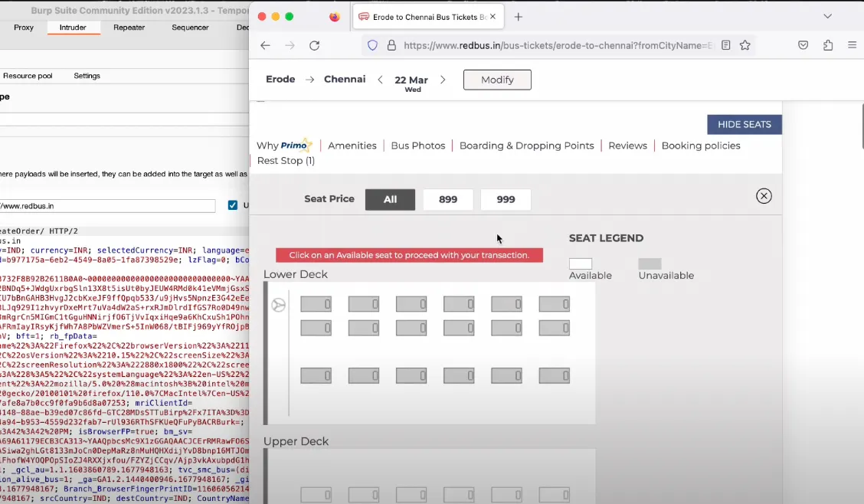
Task: Save the page to Pocket
Action: coord(803,45)
